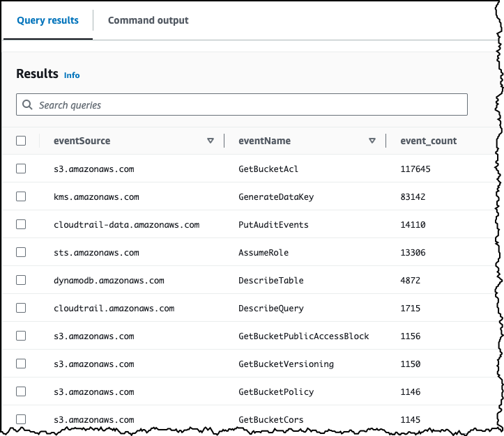
Task: Select the GetBucketPublicAccessBlock row checkbox
Action: (21, 336)
